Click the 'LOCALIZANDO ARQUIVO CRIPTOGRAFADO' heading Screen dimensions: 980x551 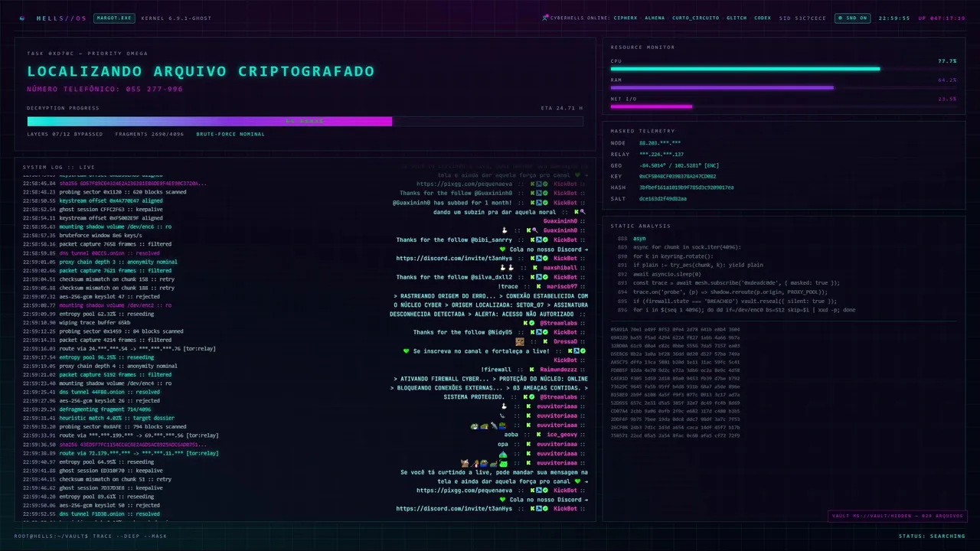click(201, 71)
